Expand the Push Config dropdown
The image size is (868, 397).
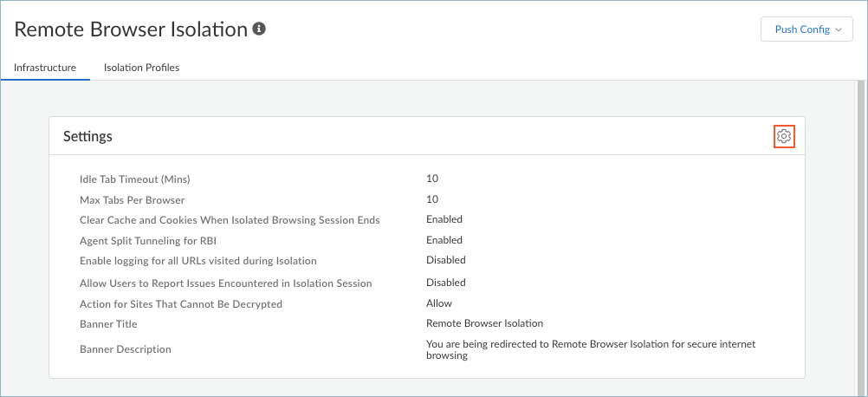click(806, 29)
